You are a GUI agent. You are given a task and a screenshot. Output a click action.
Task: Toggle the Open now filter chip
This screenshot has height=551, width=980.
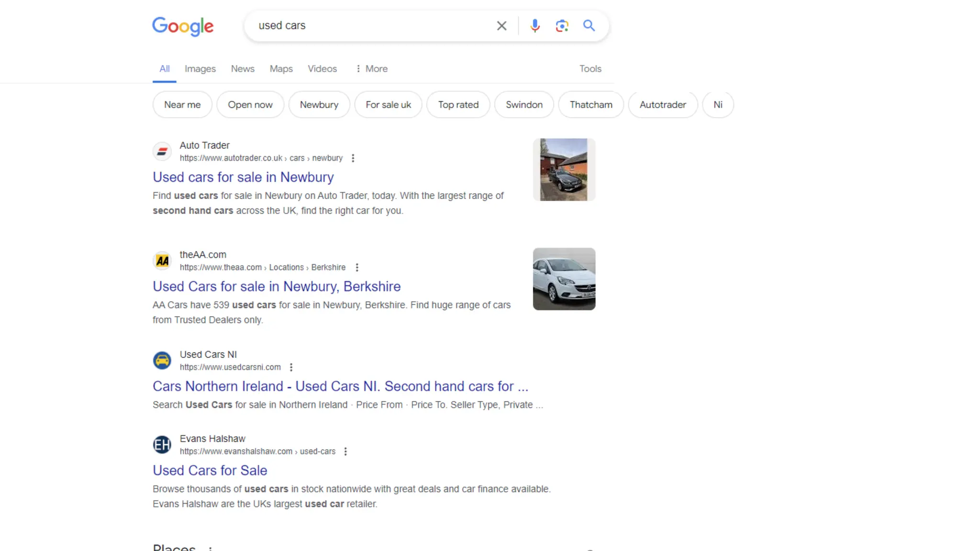[250, 105]
